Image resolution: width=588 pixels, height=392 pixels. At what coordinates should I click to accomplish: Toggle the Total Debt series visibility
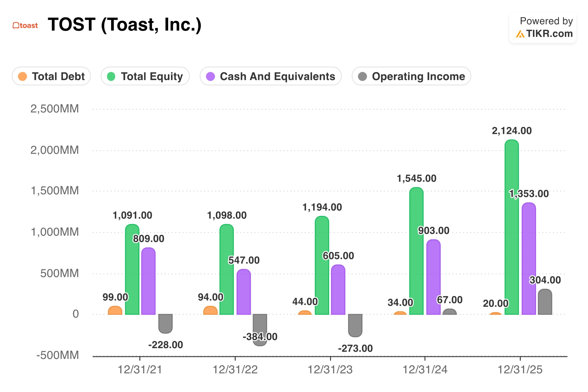pos(51,76)
